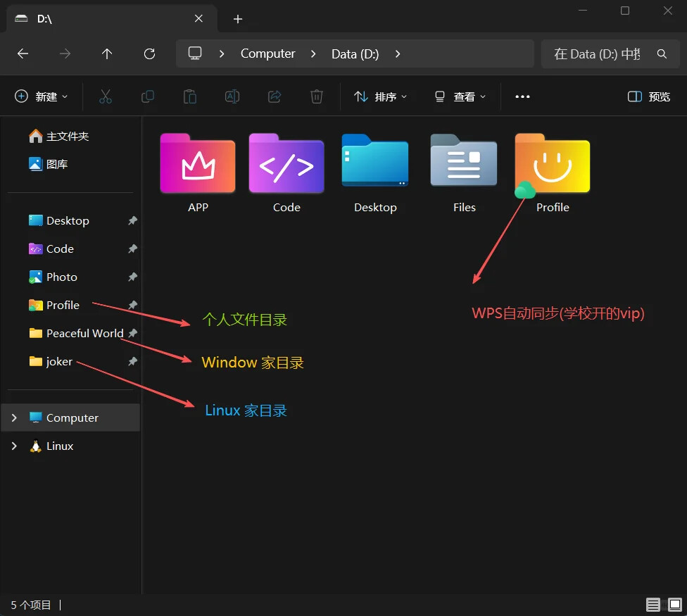Go up one directory level
The width and height of the screenshot is (687, 616).
pyautogui.click(x=107, y=54)
